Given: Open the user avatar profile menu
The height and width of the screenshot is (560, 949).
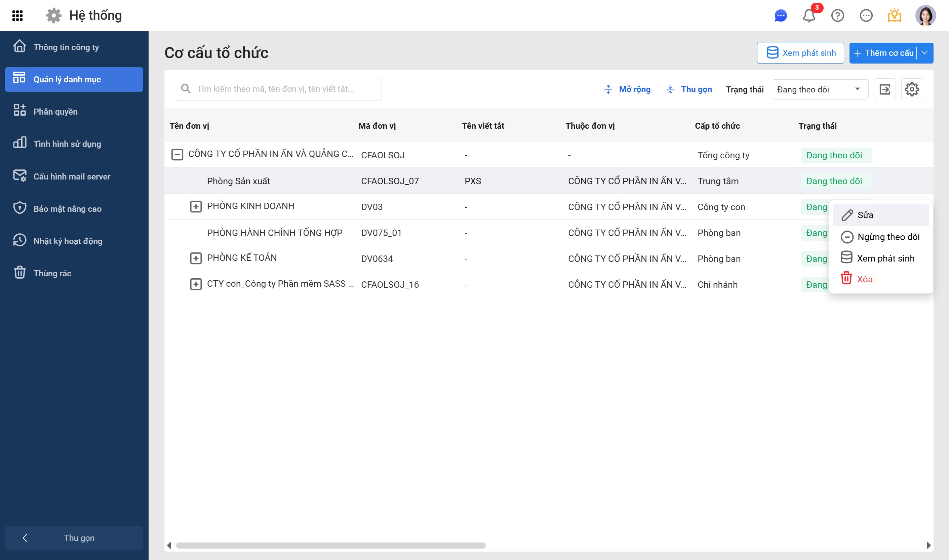Looking at the screenshot, I should pyautogui.click(x=925, y=15).
